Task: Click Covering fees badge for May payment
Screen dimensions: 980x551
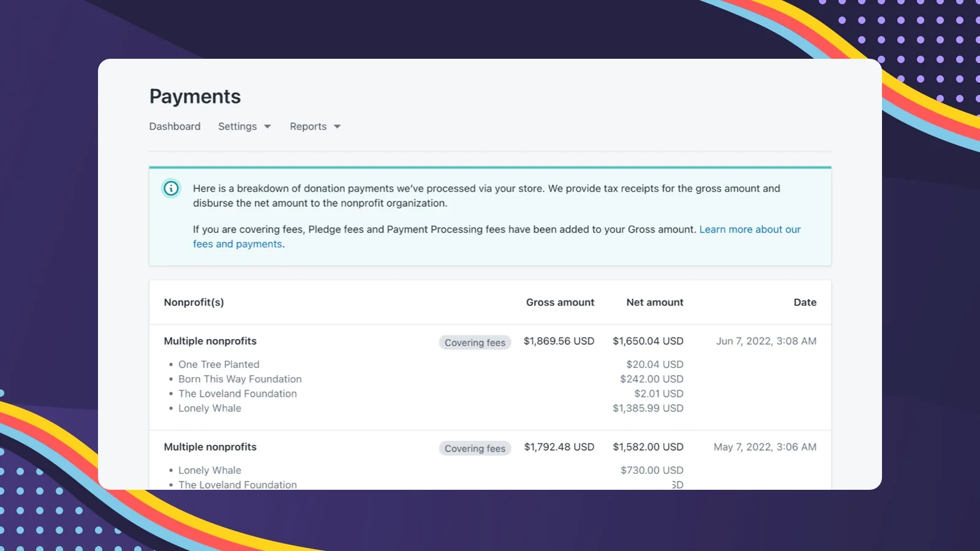Action: click(x=475, y=448)
